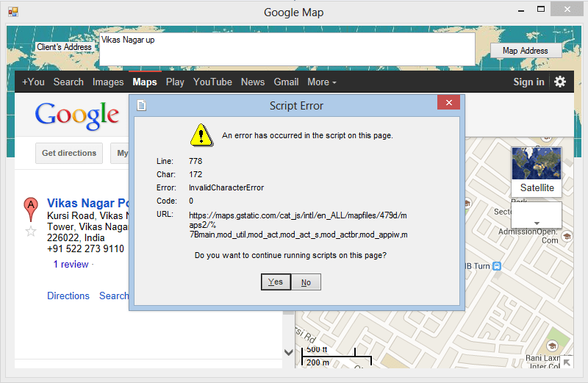Open Play in the Google bar
The height and width of the screenshot is (383, 588).
click(x=175, y=82)
